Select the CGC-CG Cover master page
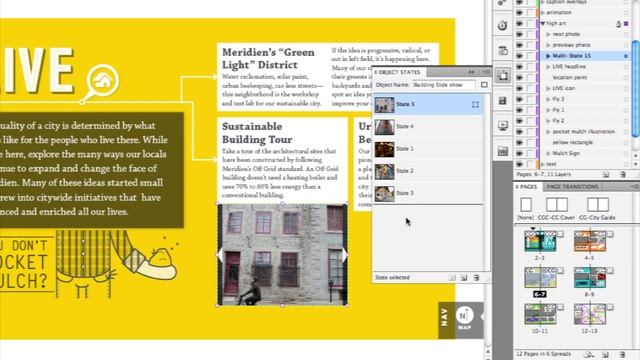 coord(557,204)
